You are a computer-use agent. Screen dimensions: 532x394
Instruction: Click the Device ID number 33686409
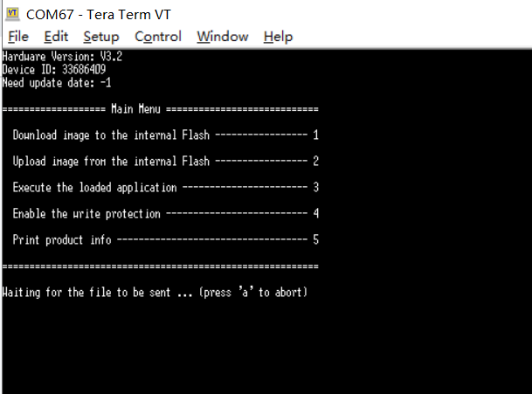pos(84,70)
